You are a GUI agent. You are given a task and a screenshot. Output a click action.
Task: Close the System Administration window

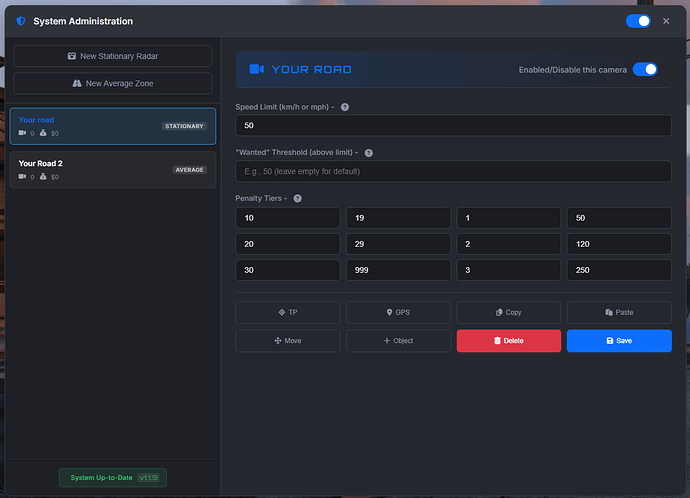[666, 21]
